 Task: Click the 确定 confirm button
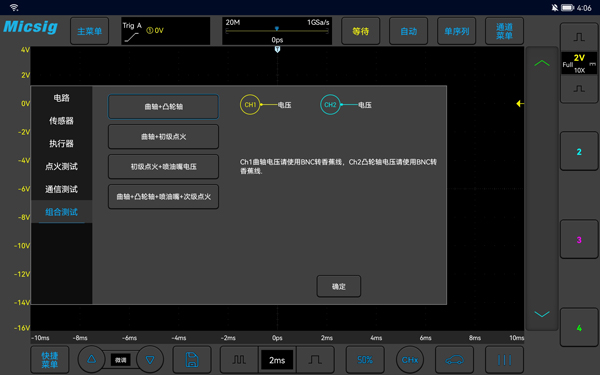(x=339, y=286)
